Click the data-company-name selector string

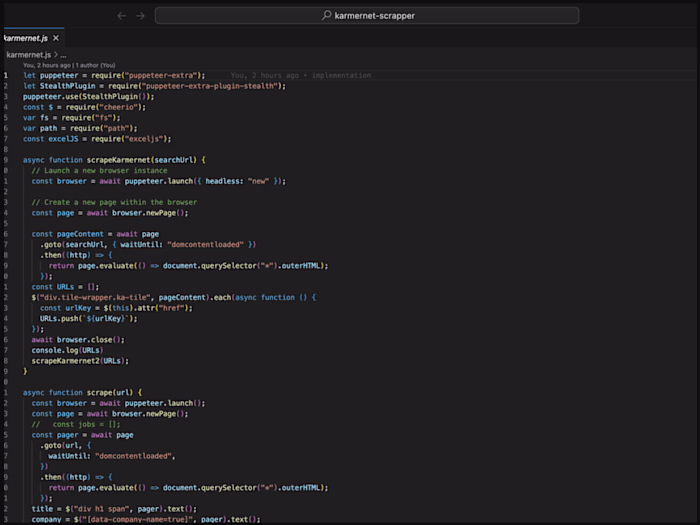click(139, 519)
